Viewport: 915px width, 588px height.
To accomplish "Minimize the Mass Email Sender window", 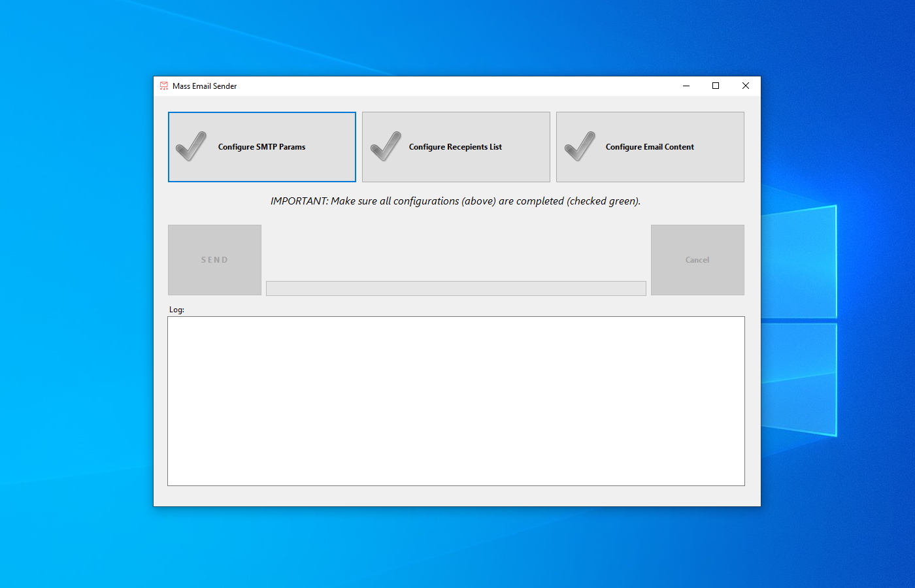I will point(686,86).
